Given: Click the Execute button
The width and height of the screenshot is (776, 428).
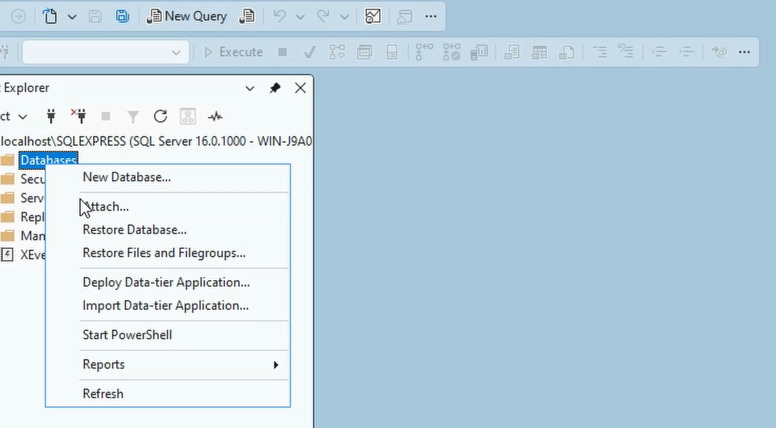Looking at the screenshot, I should tap(233, 52).
